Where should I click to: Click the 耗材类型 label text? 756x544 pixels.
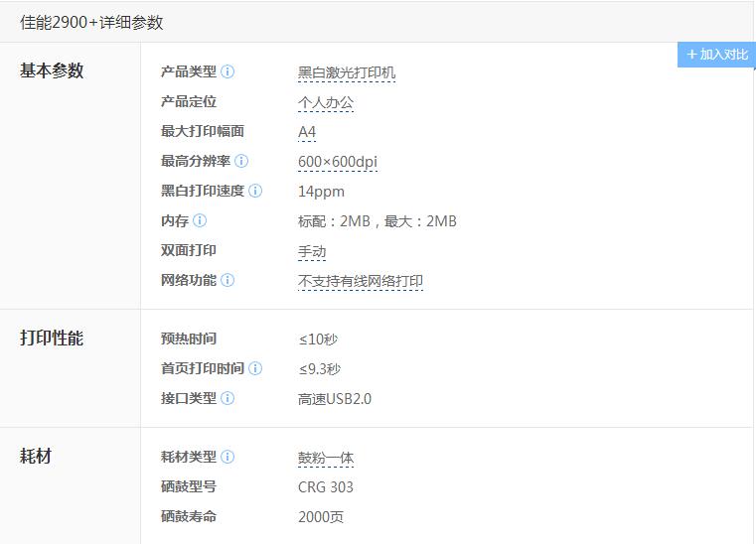(189, 457)
